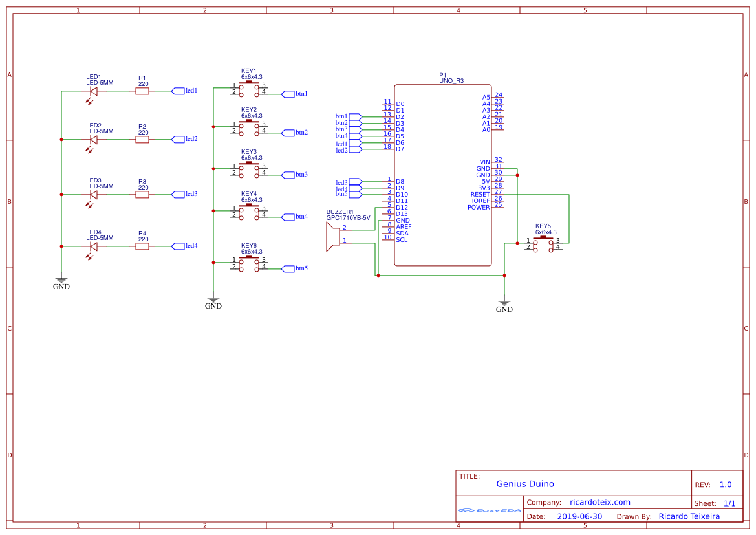The image size is (756, 535).
Task: Click the ricardoteix.com company link
Action: [600, 502]
